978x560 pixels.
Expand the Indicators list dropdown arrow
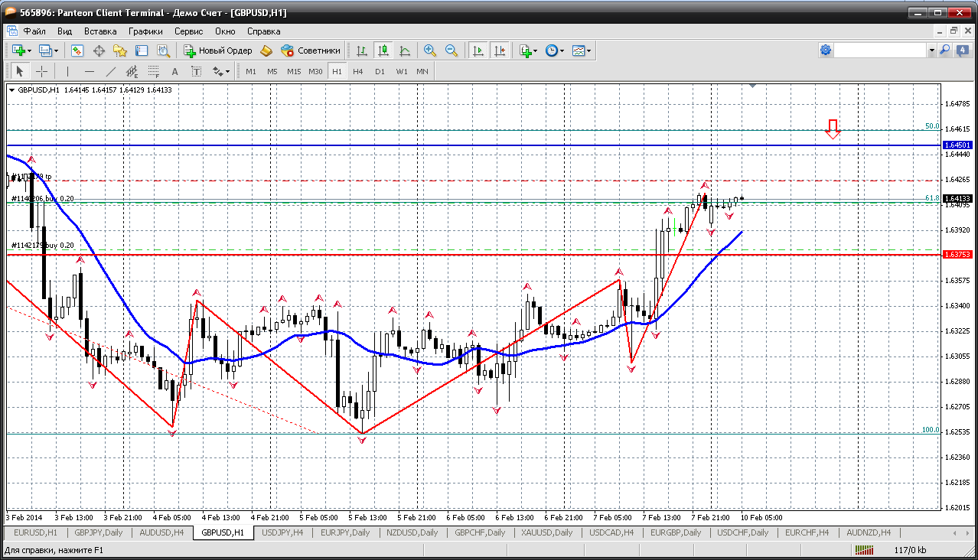(535, 50)
